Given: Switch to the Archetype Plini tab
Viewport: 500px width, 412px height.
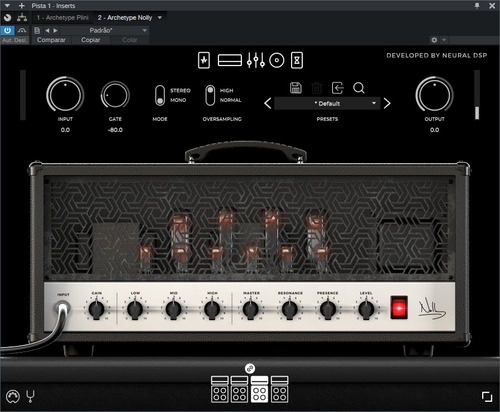Looking at the screenshot, I should point(62,18).
